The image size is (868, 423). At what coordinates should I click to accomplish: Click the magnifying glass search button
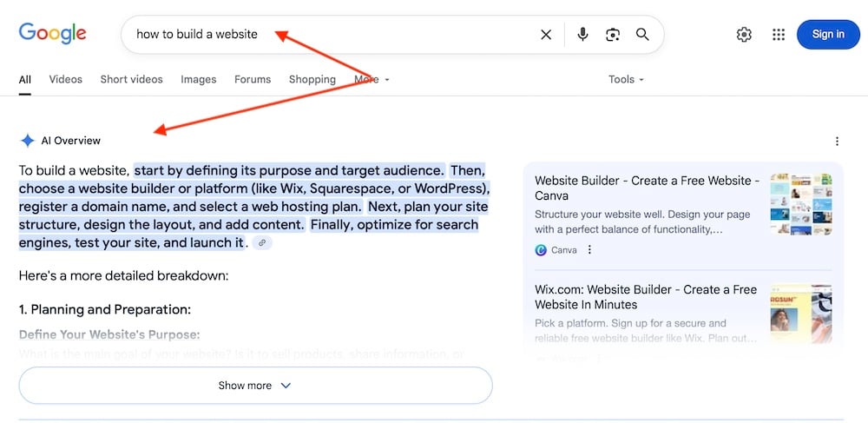pyautogui.click(x=642, y=35)
